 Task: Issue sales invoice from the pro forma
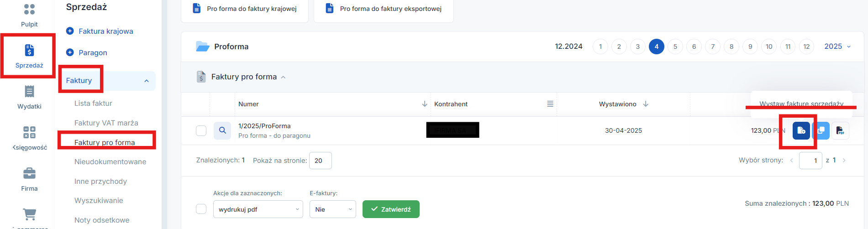click(x=801, y=130)
